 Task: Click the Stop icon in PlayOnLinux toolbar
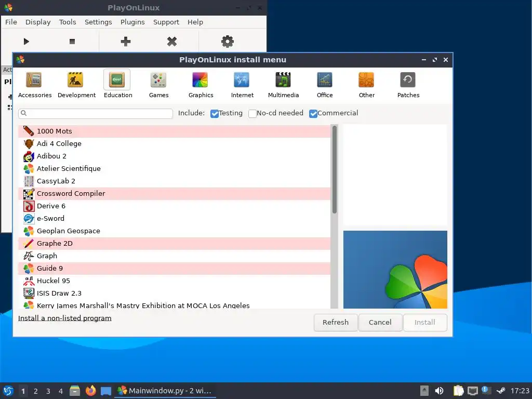click(x=72, y=42)
